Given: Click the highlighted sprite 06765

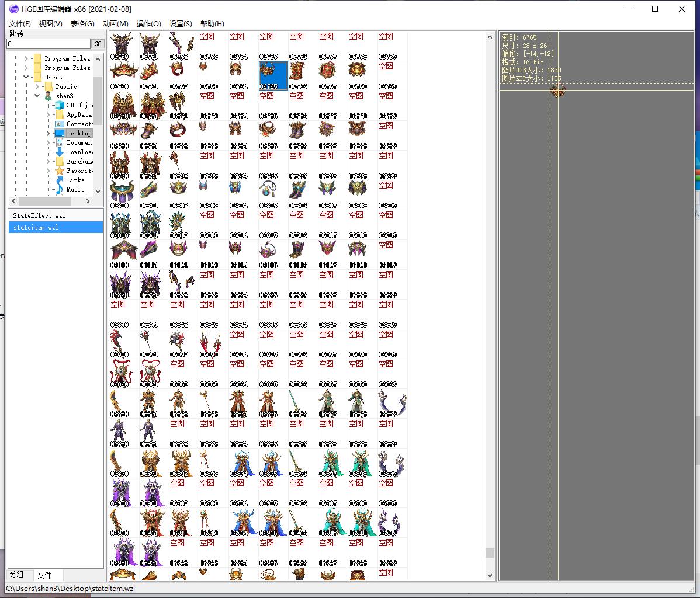Looking at the screenshot, I should (x=273, y=75).
